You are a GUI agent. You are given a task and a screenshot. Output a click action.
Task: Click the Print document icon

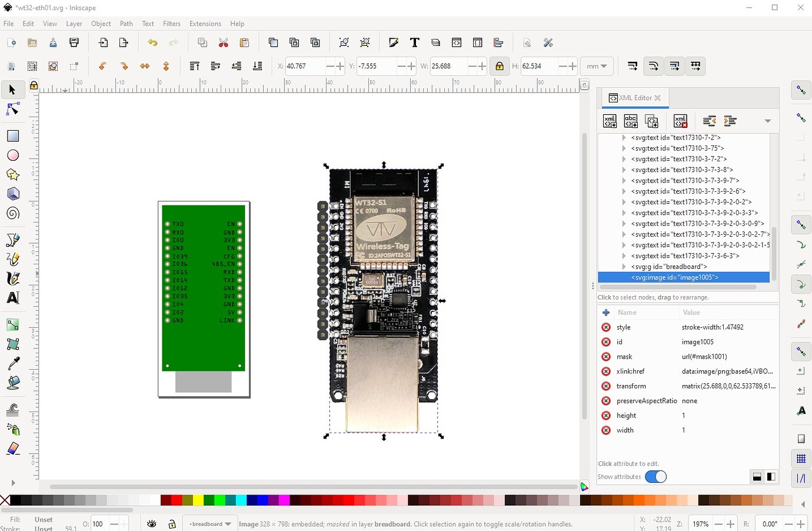(x=74, y=42)
